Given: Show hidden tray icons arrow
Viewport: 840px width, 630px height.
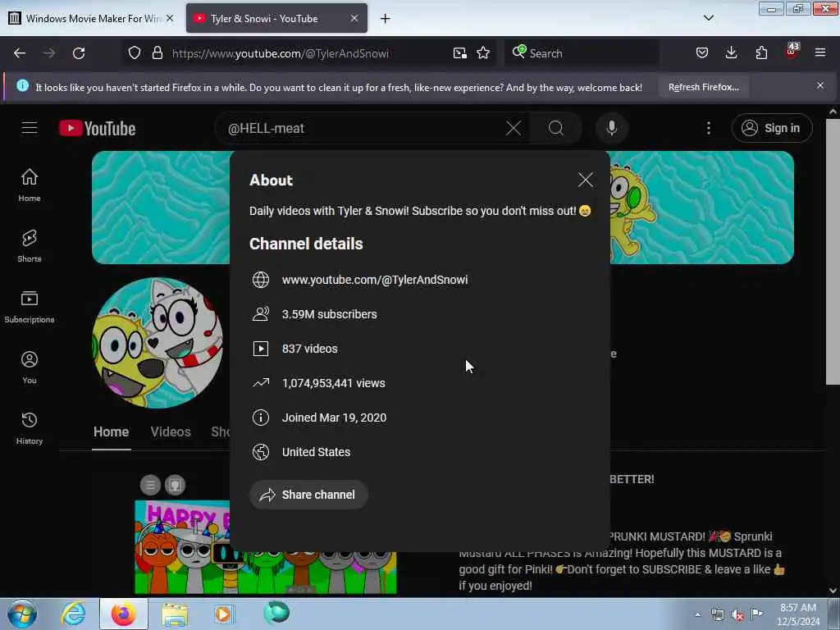Looking at the screenshot, I should click(x=697, y=615).
